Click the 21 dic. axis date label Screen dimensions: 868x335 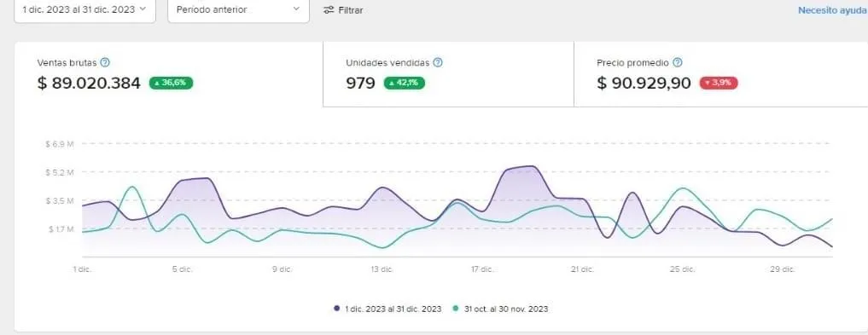point(582,269)
